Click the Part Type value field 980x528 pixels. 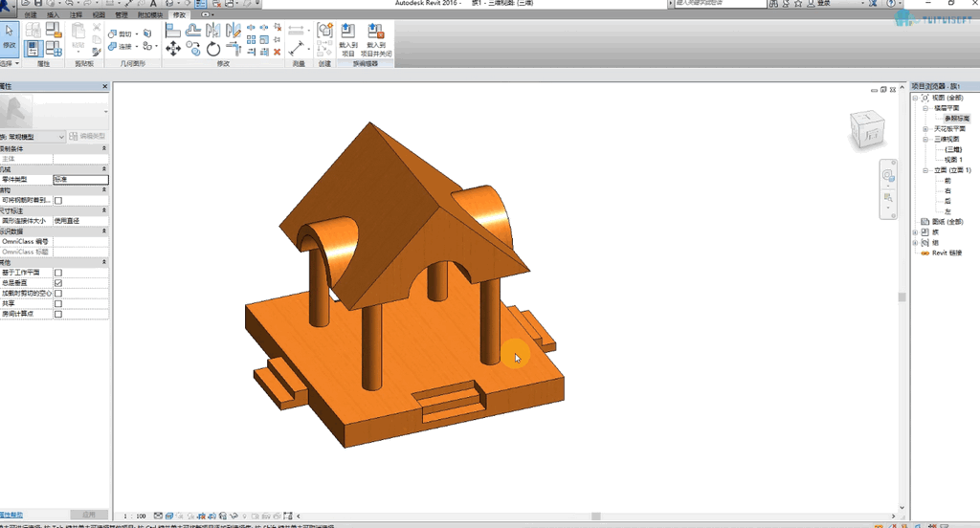coord(80,179)
